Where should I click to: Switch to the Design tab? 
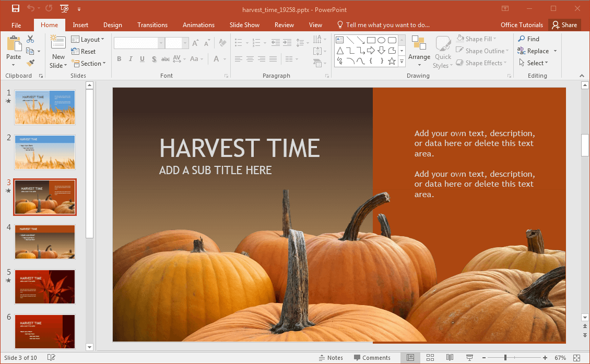click(x=112, y=25)
